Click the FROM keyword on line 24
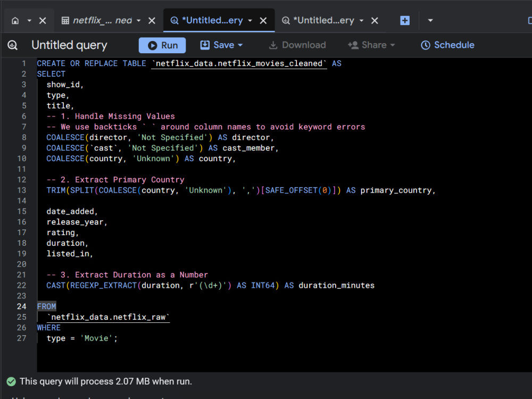This screenshot has width=532, height=399. 46,307
